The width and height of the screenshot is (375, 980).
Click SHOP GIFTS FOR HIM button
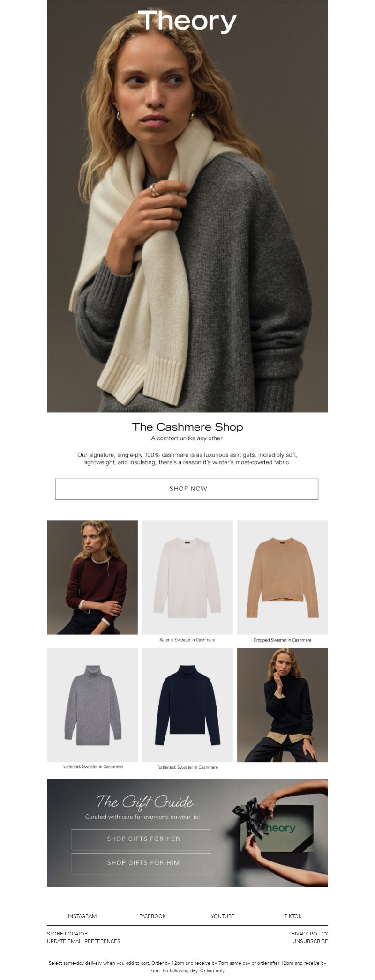click(x=142, y=863)
